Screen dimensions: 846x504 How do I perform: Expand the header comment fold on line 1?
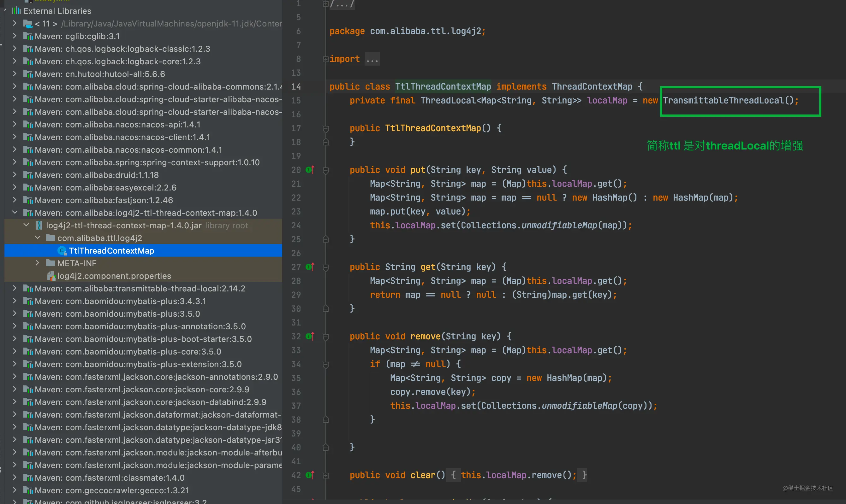(x=325, y=3)
